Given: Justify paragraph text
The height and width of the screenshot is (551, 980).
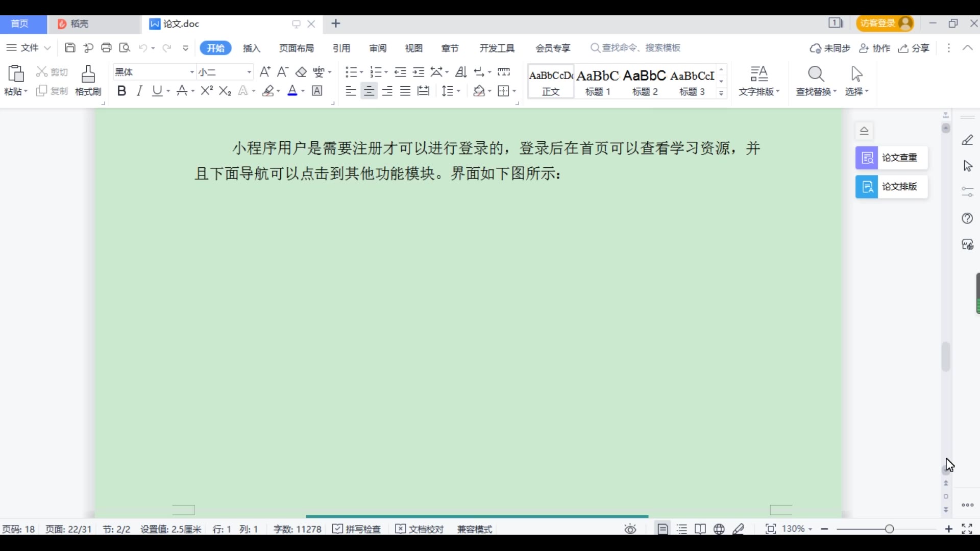Looking at the screenshot, I should tap(405, 91).
